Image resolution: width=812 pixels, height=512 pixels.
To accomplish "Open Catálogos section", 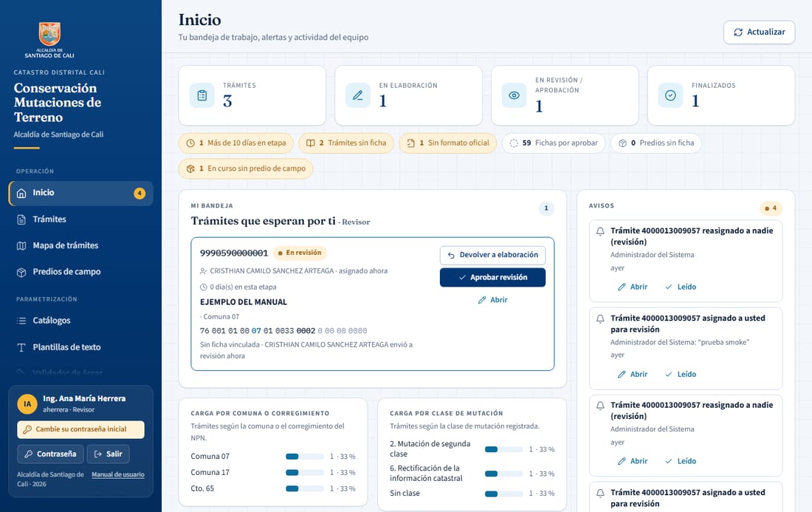I will (80, 321).
